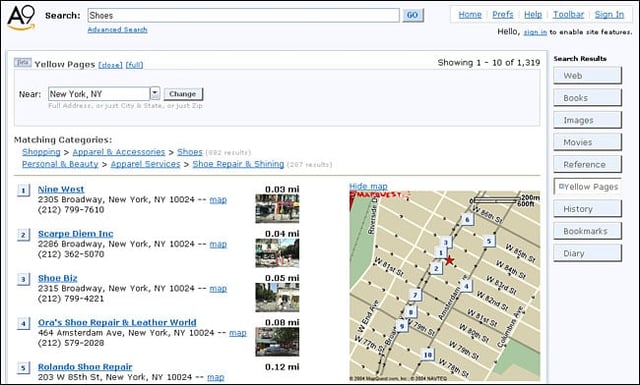Switch to the Movies results tab
640x385 pixels.
[x=587, y=142]
